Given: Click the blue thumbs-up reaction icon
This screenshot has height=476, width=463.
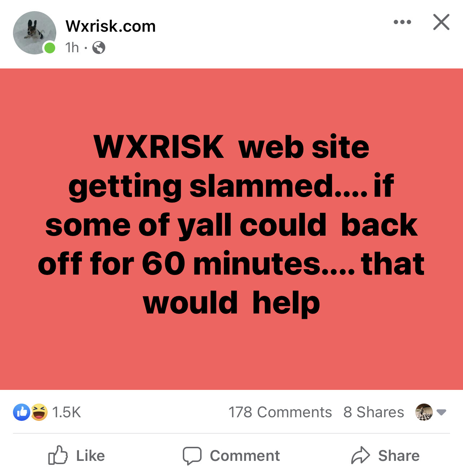Looking at the screenshot, I should click(x=22, y=412).
